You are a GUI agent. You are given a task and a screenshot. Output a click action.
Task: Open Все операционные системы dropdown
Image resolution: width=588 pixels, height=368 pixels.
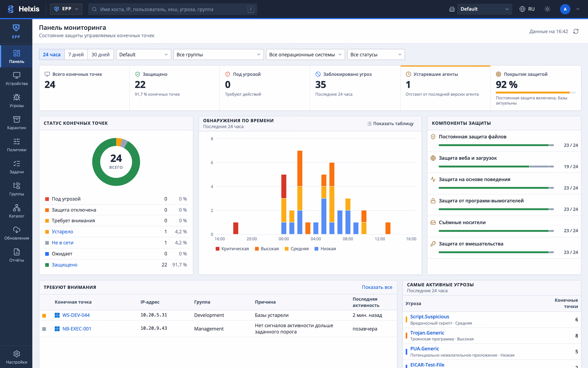(305, 55)
